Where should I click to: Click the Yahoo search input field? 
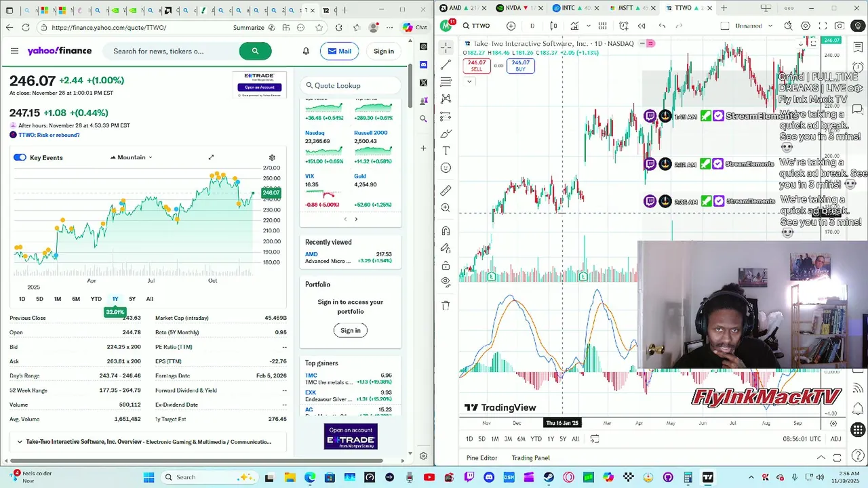pos(172,51)
